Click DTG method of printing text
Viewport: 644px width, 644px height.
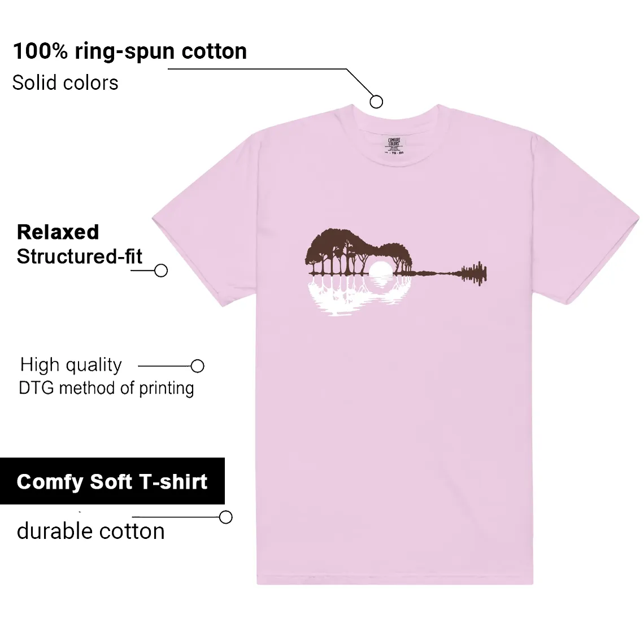point(106,388)
